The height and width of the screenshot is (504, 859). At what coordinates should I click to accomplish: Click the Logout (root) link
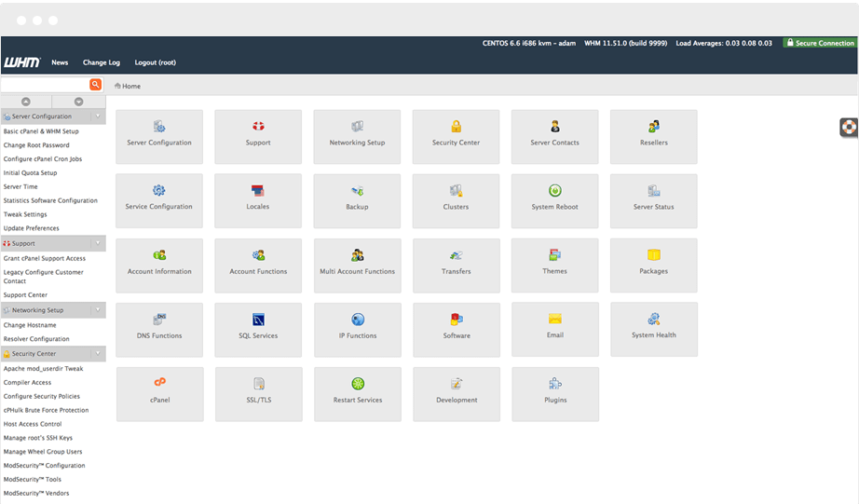pyautogui.click(x=156, y=62)
